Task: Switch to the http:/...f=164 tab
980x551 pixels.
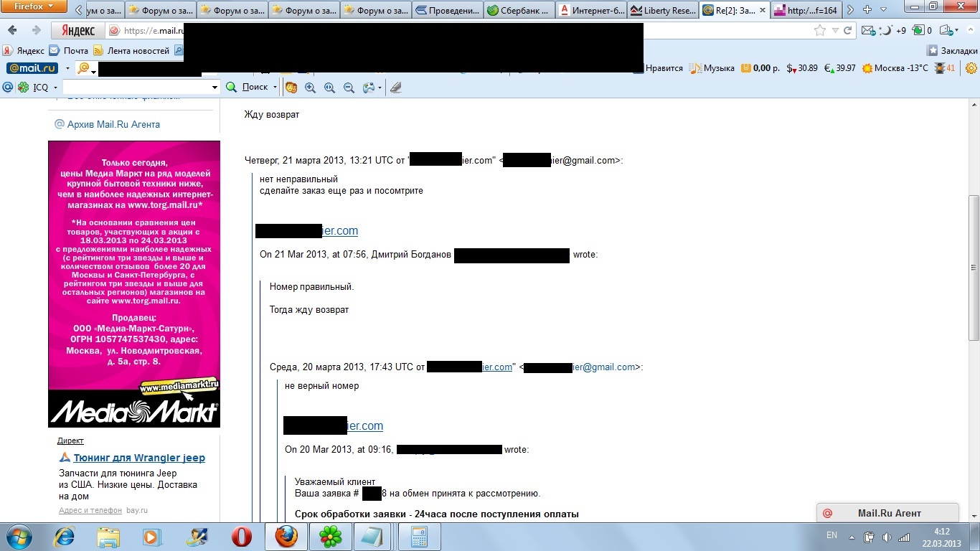Action: pos(806,10)
